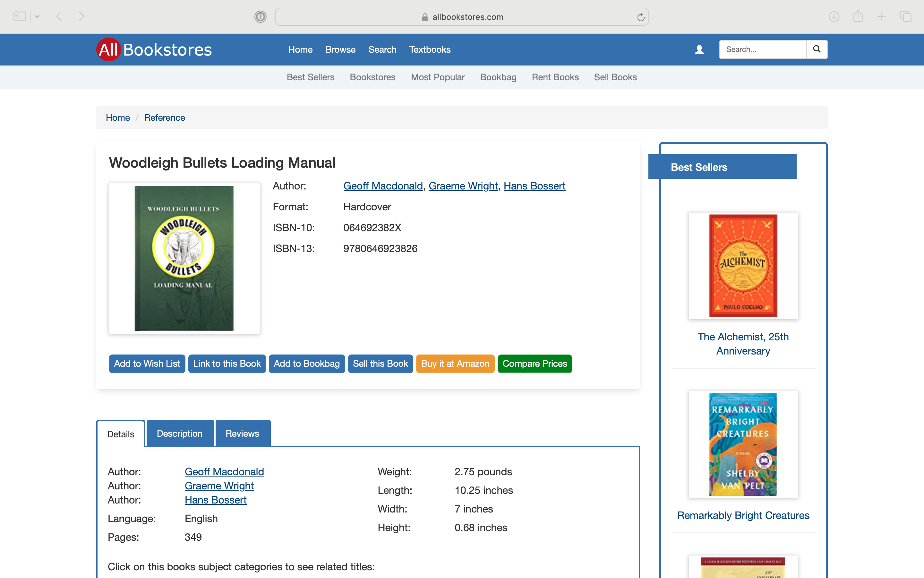Open Sell Books page

pos(615,77)
